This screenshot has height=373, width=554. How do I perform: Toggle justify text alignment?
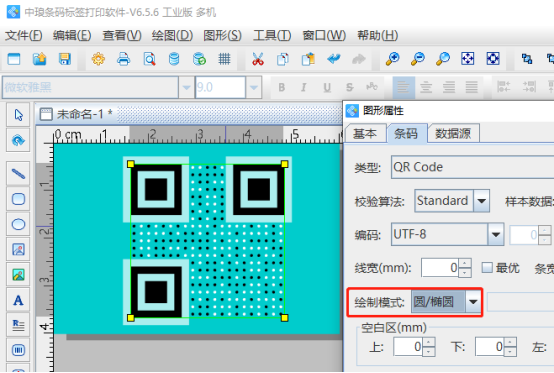471,87
